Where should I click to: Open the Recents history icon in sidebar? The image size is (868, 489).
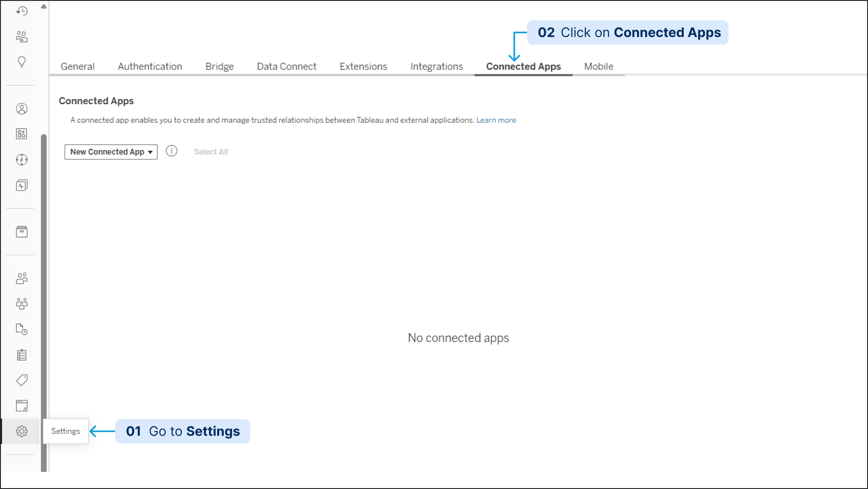(x=22, y=11)
